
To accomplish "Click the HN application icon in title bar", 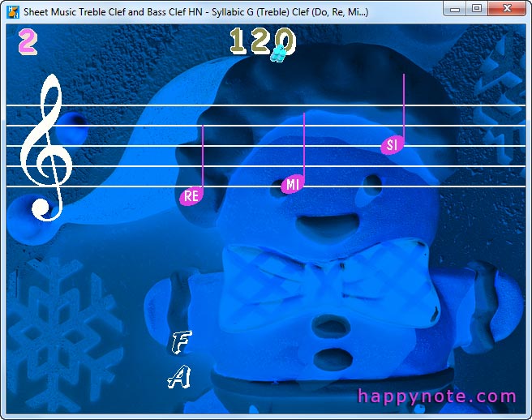I will [13, 11].
